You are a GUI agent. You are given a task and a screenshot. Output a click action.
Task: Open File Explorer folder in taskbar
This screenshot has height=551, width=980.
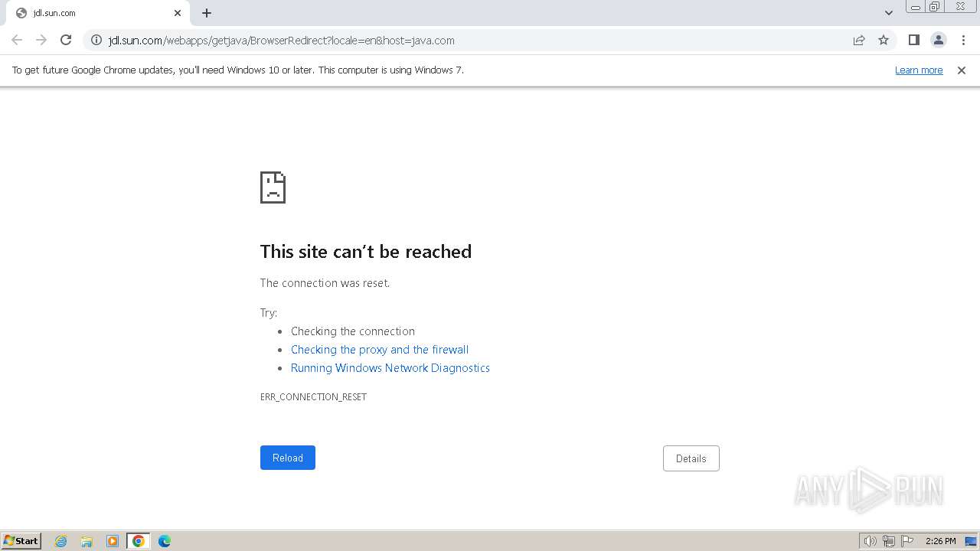pyautogui.click(x=87, y=541)
